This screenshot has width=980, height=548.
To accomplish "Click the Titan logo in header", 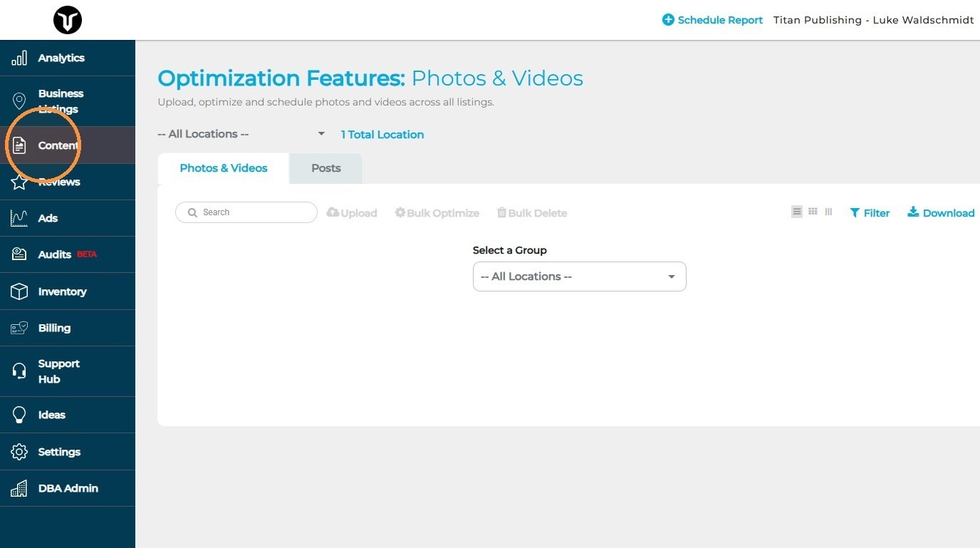I will tap(68, 20).
